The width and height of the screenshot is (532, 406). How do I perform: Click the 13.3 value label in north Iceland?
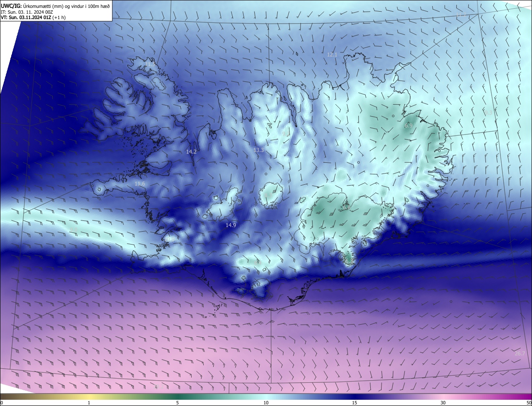pos(259,150)
